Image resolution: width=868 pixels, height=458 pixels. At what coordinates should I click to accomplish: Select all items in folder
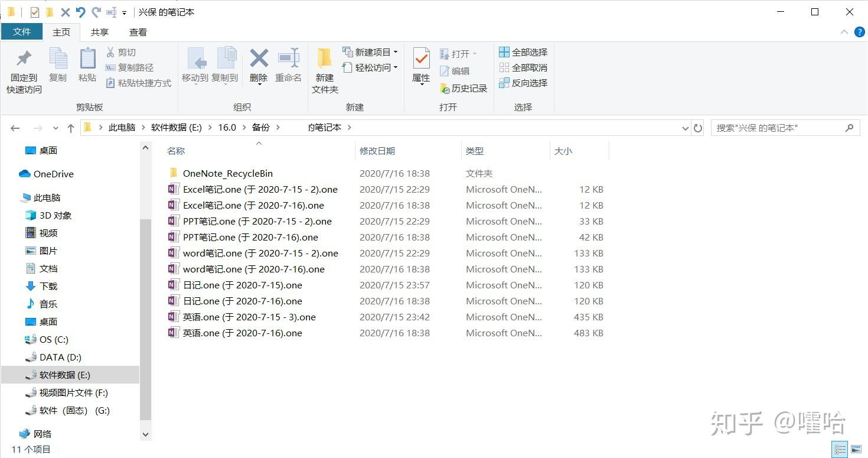[x=523, y=53]
